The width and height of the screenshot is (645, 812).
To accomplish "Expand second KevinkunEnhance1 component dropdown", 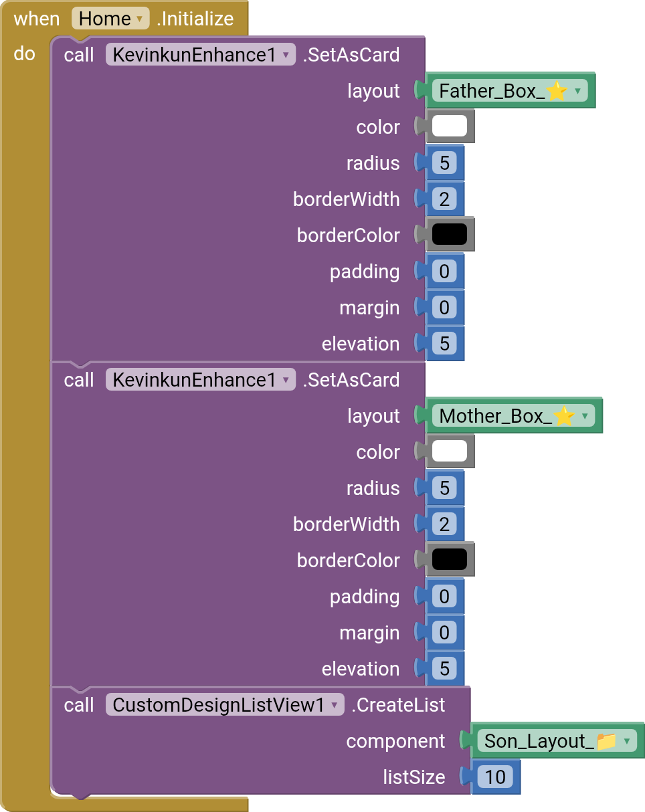I will click(200, 380).
